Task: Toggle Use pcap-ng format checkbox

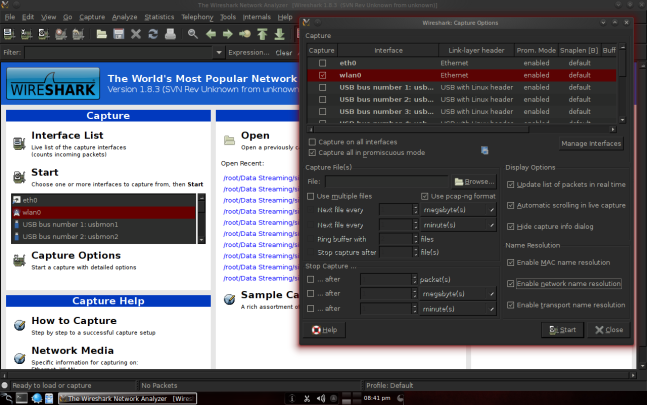Action: click(x=425, y=196)
